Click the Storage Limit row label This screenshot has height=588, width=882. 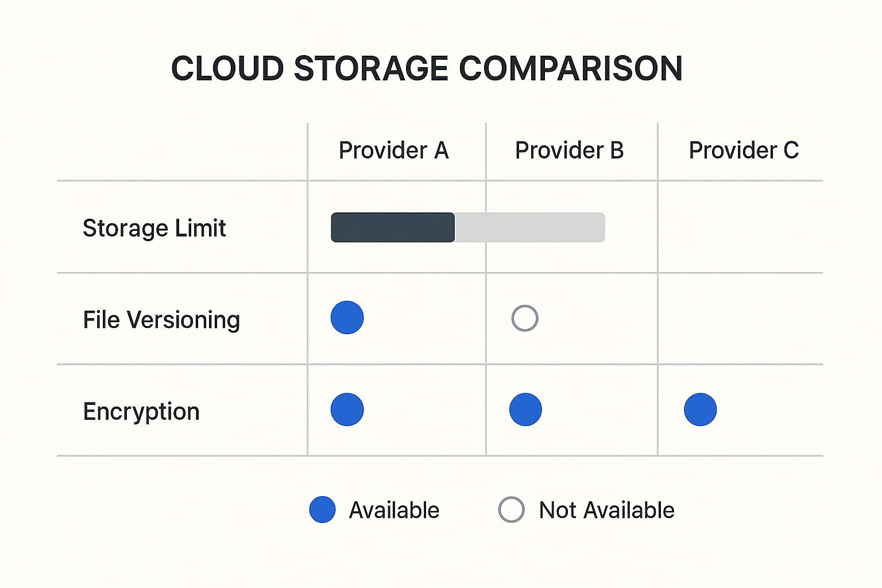[154, 228]
